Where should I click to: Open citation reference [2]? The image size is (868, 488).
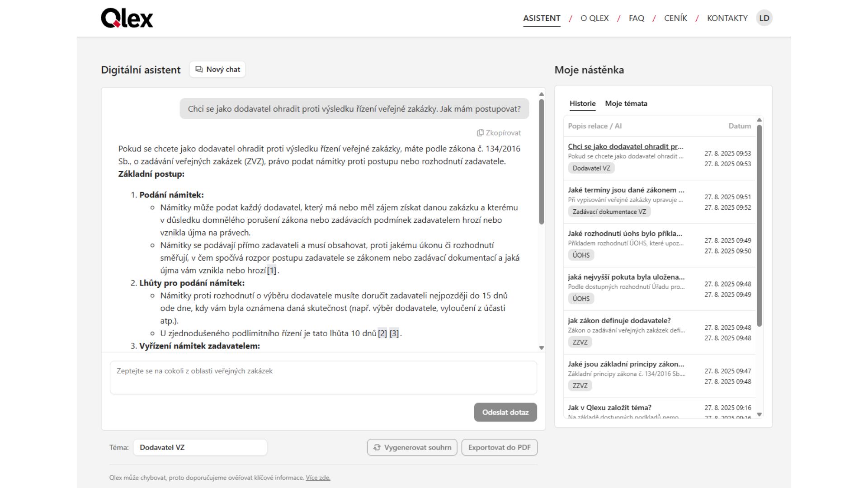pos(382,333)
